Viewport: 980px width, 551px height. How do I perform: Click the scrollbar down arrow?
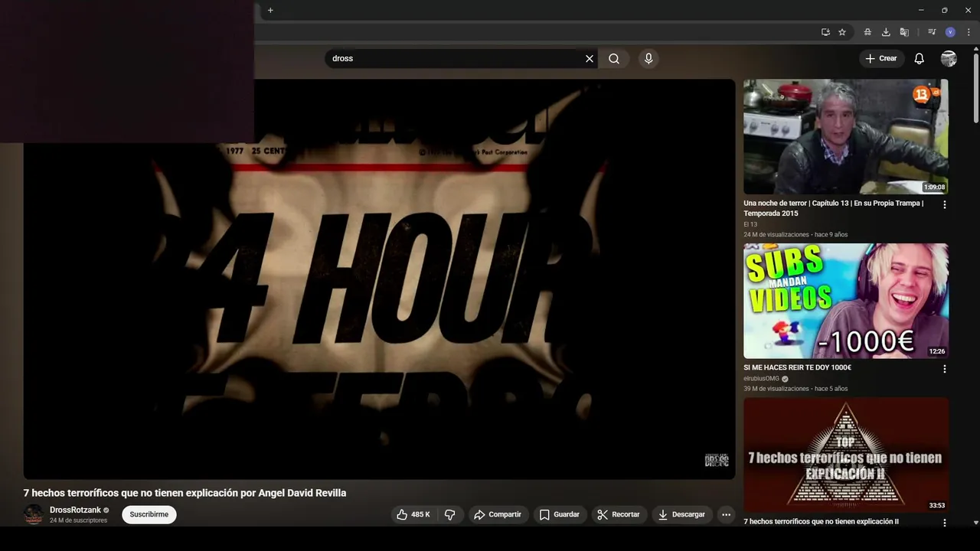pos(975,523)
